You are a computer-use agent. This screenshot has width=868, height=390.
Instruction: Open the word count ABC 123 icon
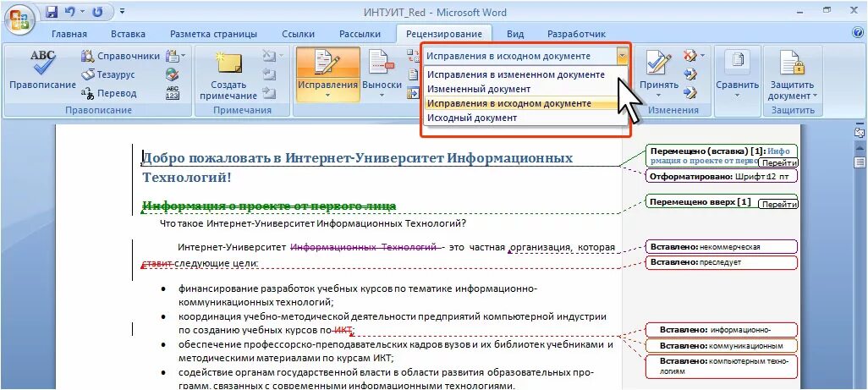click(172, 93)
